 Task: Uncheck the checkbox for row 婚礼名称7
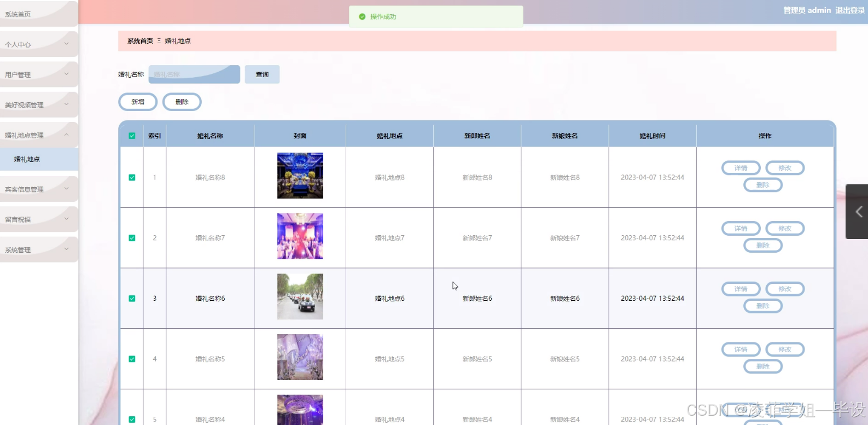coord(132,238)
